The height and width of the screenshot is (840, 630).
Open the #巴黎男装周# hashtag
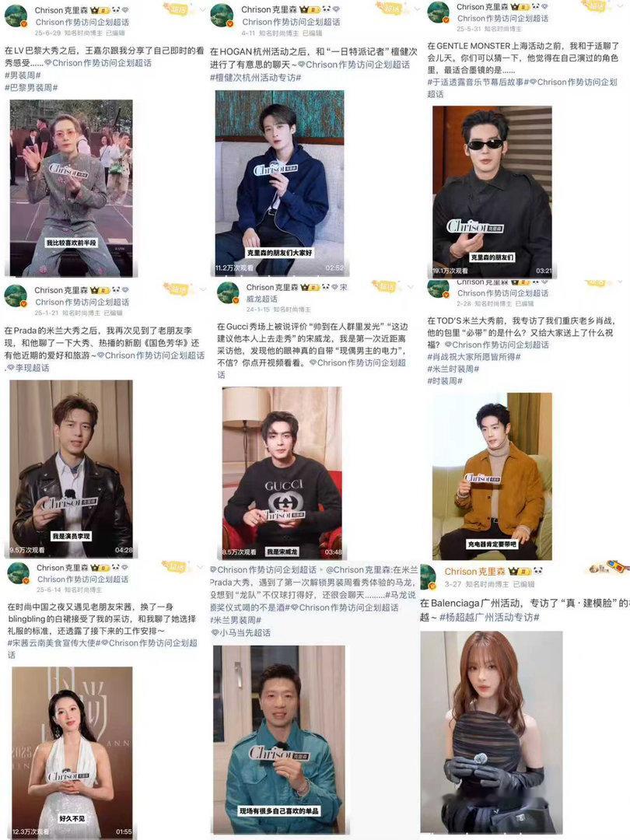click(x=31, y=87)
